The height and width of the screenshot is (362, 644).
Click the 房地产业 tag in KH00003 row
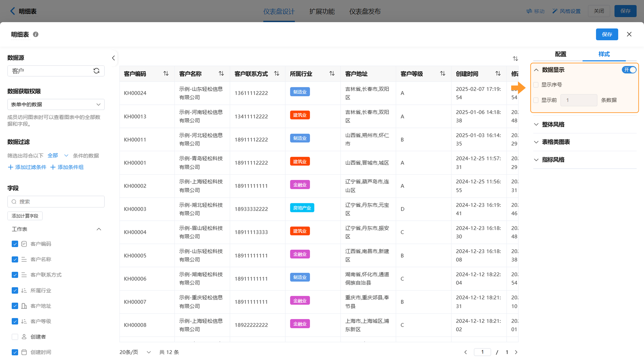coord(302,208)
